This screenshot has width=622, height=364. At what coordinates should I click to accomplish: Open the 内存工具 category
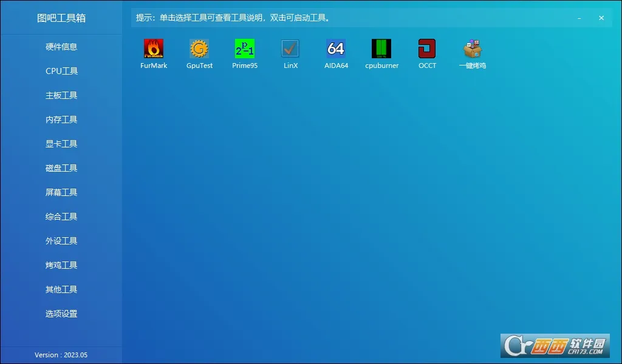(61, 120)
